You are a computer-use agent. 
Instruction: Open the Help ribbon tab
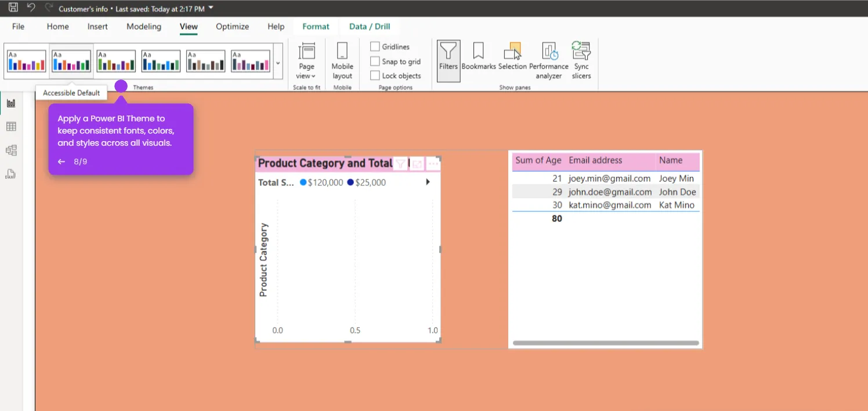pos(276,27)
